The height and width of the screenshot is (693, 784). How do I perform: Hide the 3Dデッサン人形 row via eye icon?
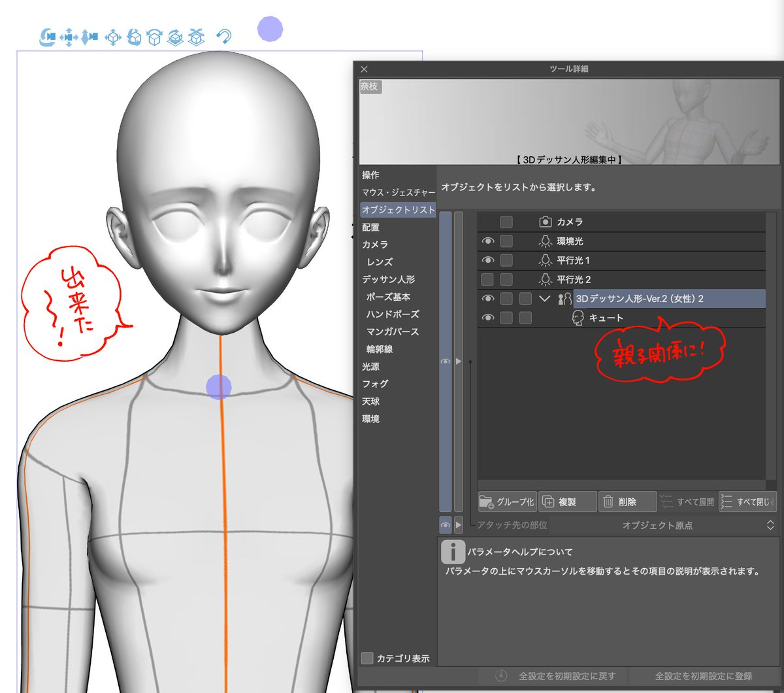point(487,299)
